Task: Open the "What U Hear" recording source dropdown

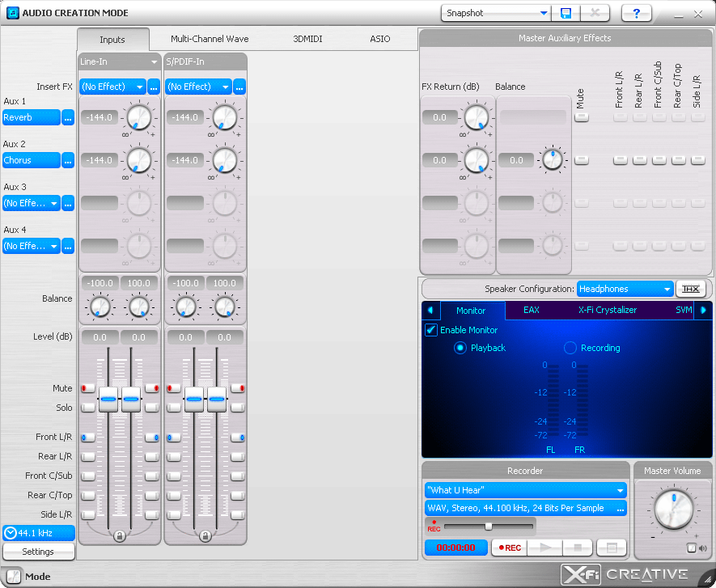Action: pos(525,490)
